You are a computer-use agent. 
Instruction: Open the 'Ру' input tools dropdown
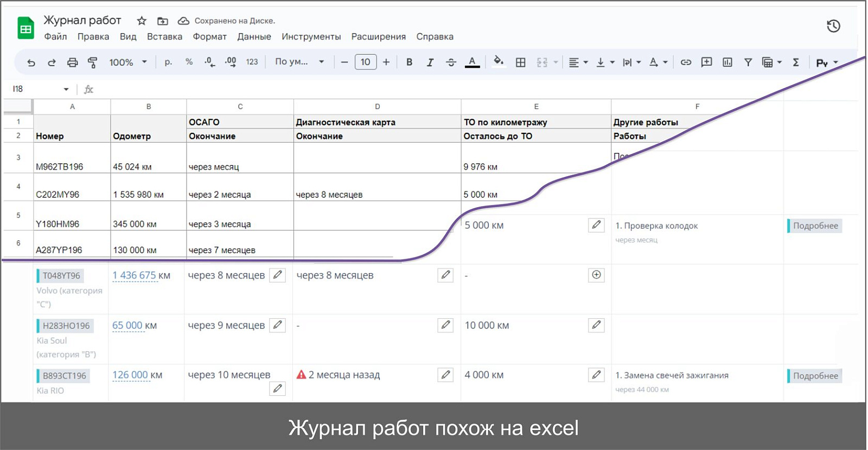pos(827,63)
